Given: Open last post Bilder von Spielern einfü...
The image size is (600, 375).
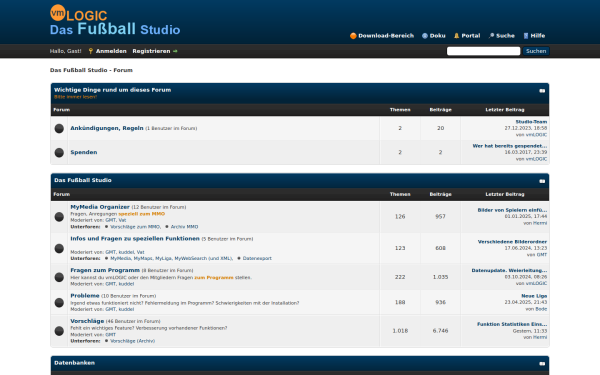Looking at the screenshot, I should pyautogui.click(x=512, y=210).
